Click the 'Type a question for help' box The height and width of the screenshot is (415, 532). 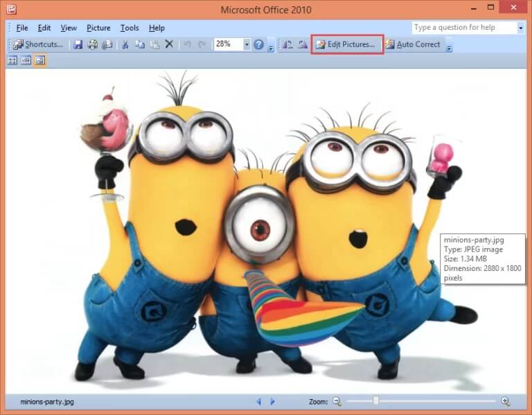tap(464, 28)
